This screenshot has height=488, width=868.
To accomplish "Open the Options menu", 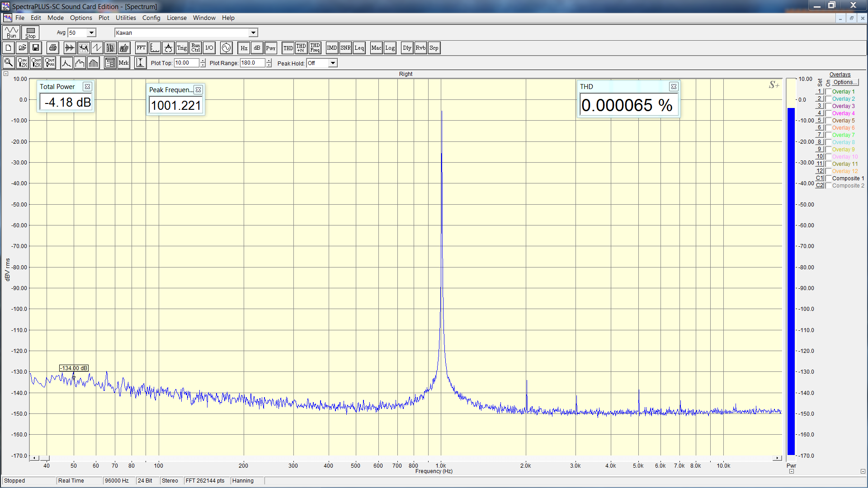I will point(81,18).
